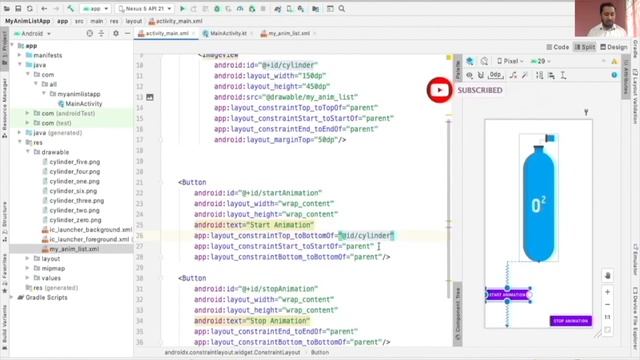Open the Nexus 5 API 21 device dropdown
The width and height of the screenshot is (640, 360).
145,9
